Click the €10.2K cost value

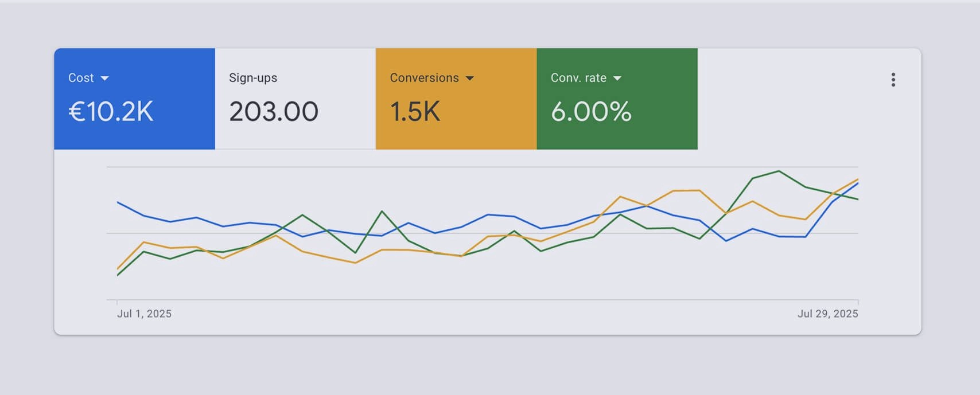[111, 111]
